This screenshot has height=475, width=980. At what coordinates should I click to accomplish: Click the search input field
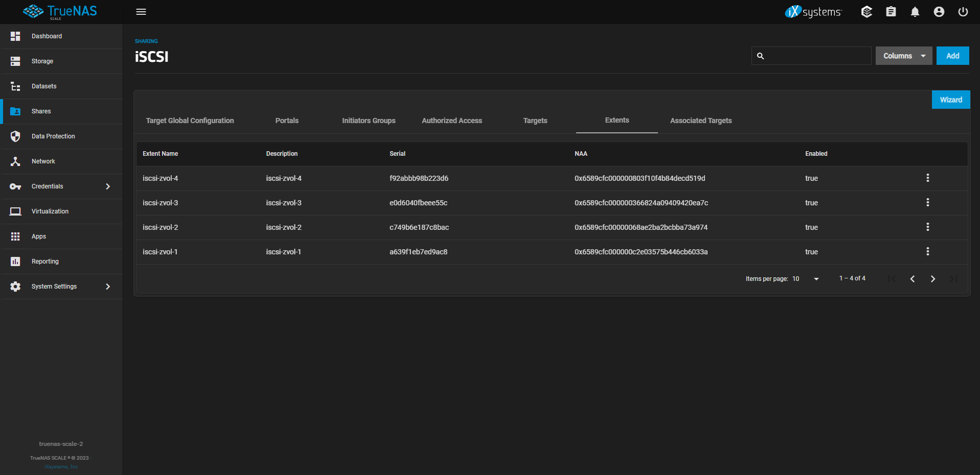(817, 56)
